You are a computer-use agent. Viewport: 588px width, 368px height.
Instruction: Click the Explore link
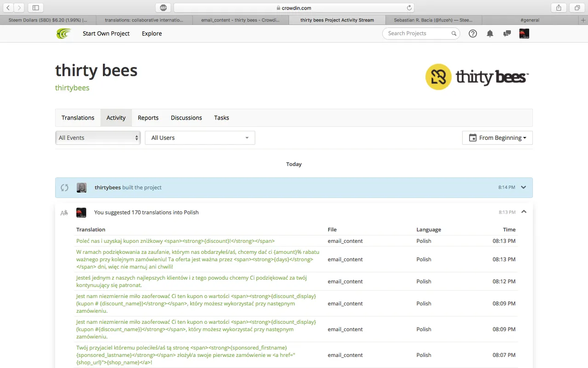(152, 34)
